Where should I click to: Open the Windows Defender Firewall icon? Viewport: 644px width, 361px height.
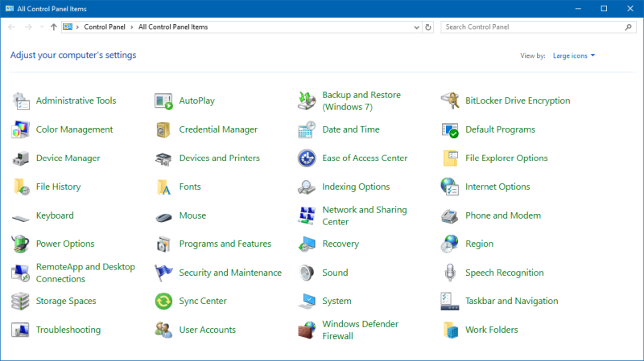tap(307, 330)
